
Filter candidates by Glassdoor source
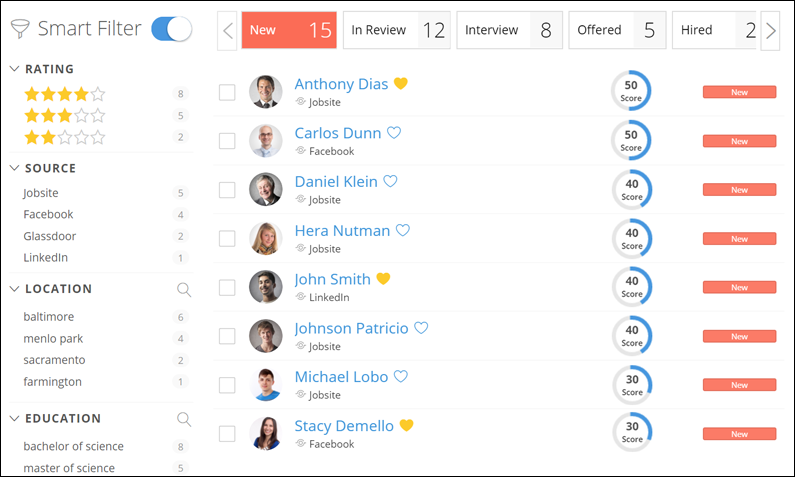point(50,236)
